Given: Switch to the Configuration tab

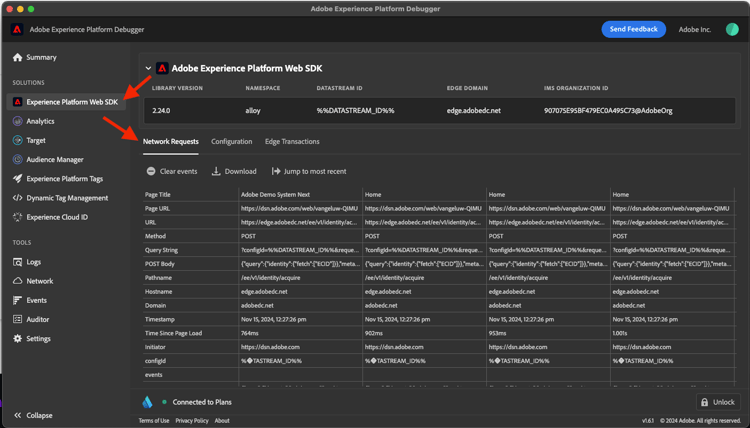Looking at the screenshot, I should pos(232,142).
